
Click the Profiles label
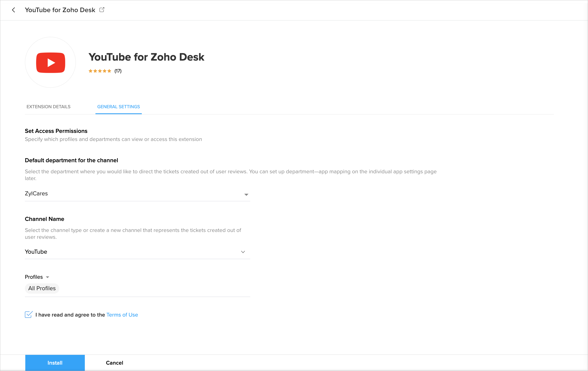click(x=34, y=277)
